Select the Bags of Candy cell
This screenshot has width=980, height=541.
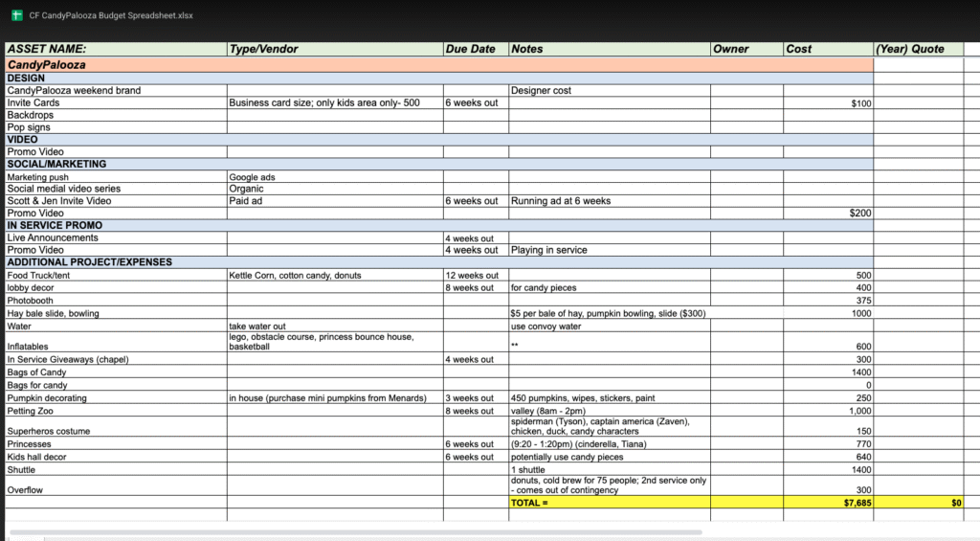[116, 372]
